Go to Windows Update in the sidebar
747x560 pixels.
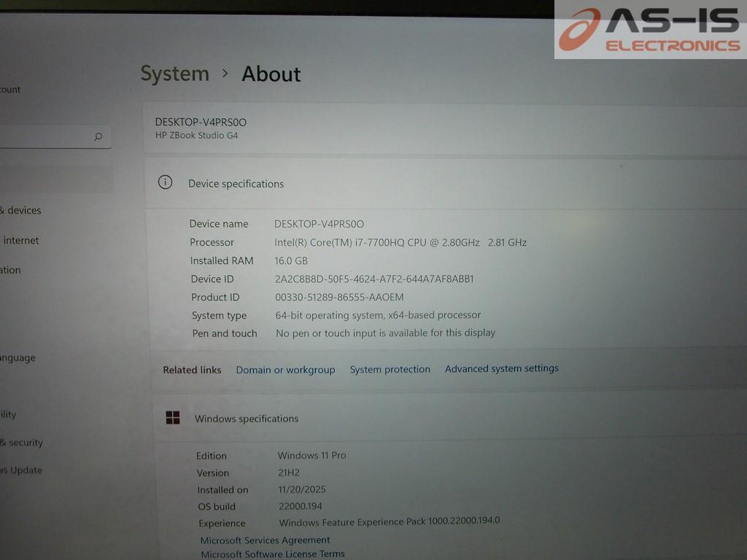coord(22,470)
